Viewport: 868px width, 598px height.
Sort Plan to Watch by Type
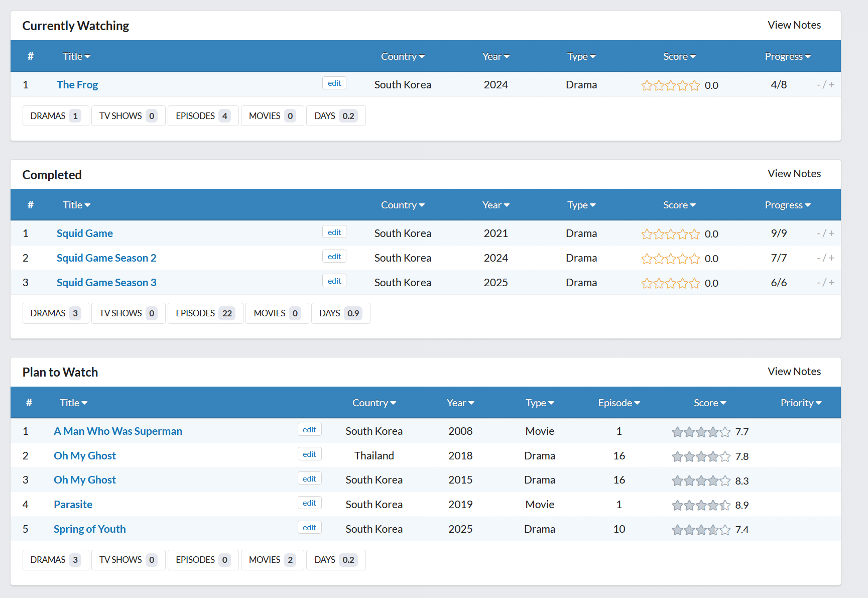pos(540,403)
